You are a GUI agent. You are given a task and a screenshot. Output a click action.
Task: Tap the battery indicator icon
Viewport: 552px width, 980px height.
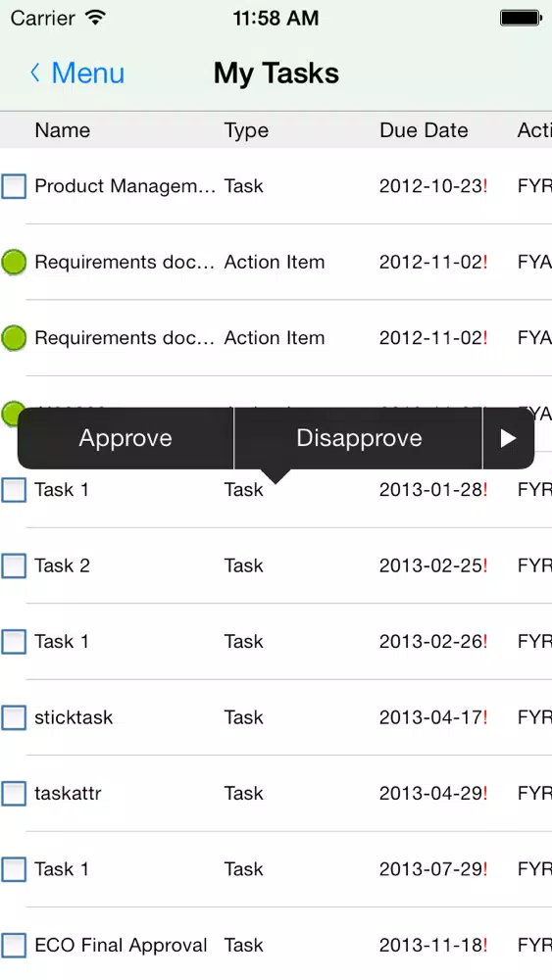coord(521,18)
